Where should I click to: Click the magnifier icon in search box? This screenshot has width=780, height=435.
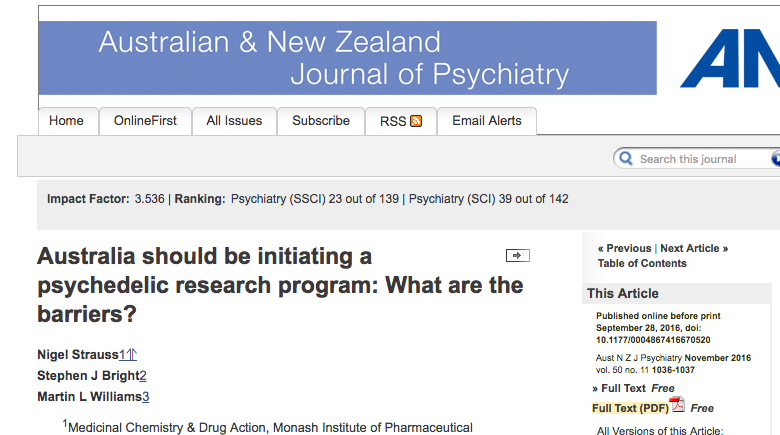pos(626,159)
